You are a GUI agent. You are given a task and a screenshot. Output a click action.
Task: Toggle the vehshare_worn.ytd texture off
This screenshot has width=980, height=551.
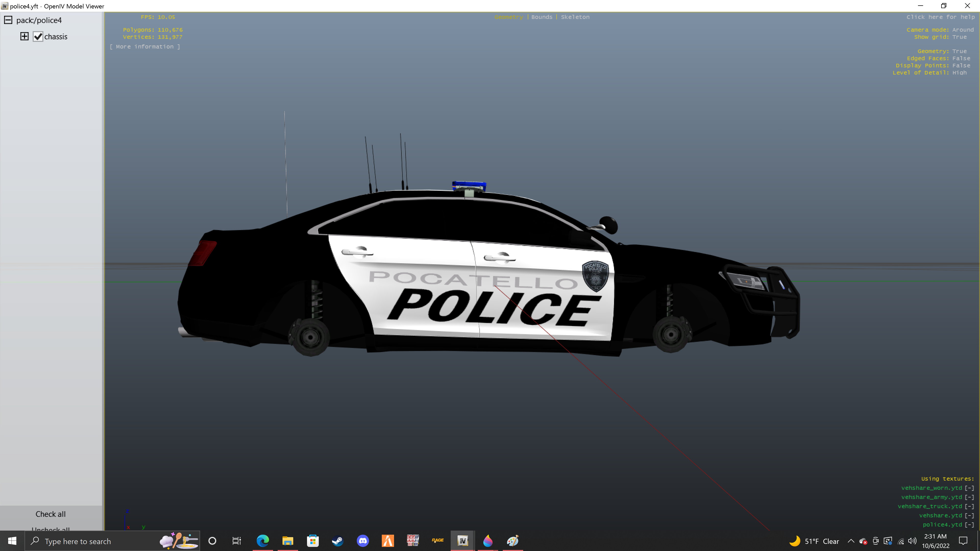coord(969,488)
